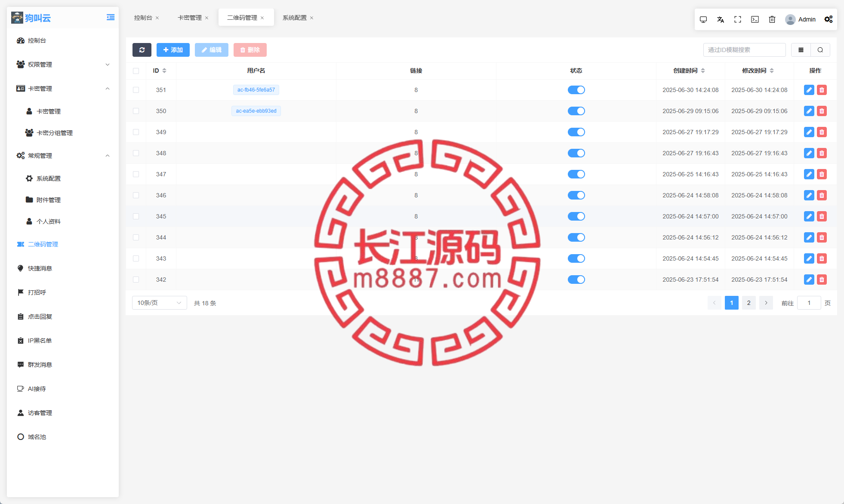Open the terminal icon in header
This screenshot has height=504, width=844.
tap(755, 19)
